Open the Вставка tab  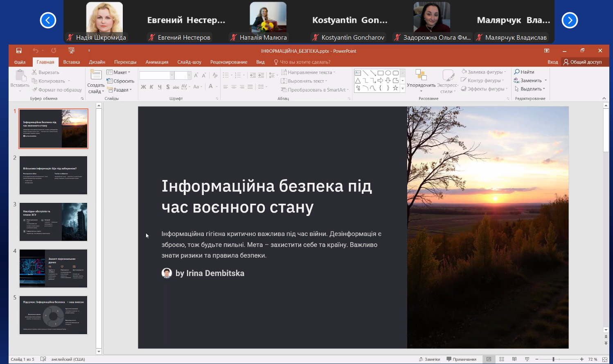[72, 62]
